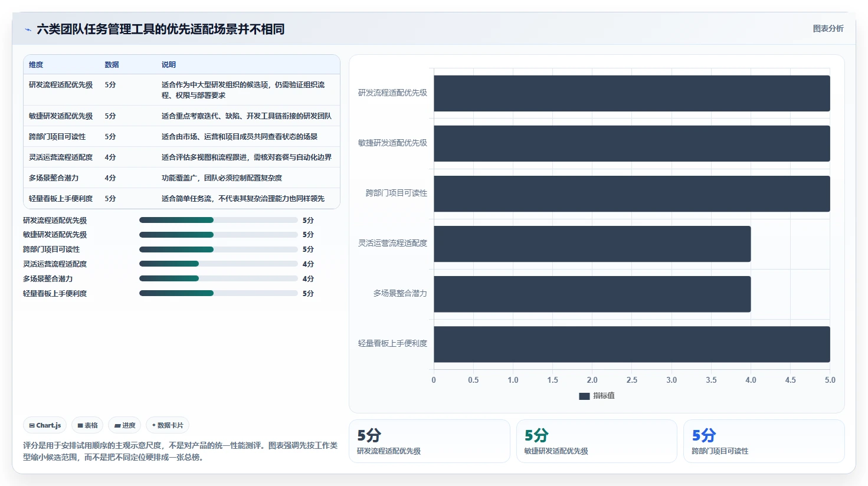
Task: Click description starting 适合由市场、运营
Action: (x=240, y=137)
